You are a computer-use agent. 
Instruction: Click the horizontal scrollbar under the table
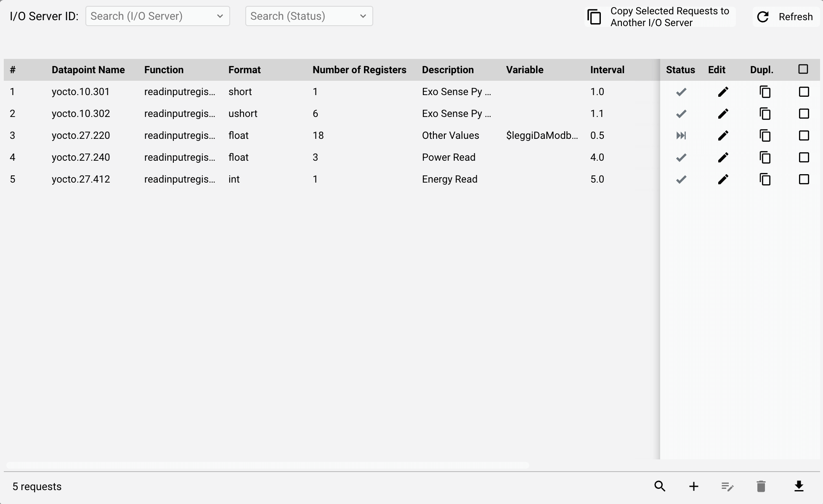pos(268,465)
